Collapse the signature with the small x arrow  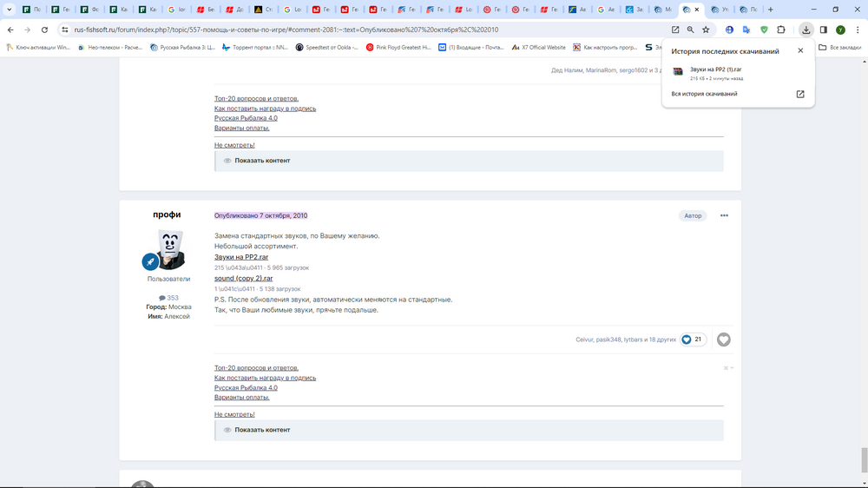[728, 368]
